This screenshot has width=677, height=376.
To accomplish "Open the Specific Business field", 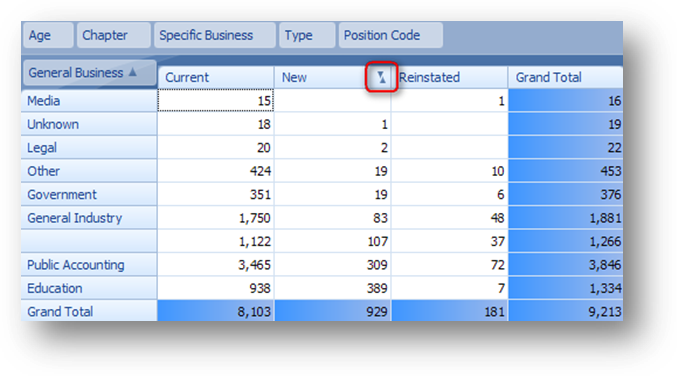I will click(215, 35).
